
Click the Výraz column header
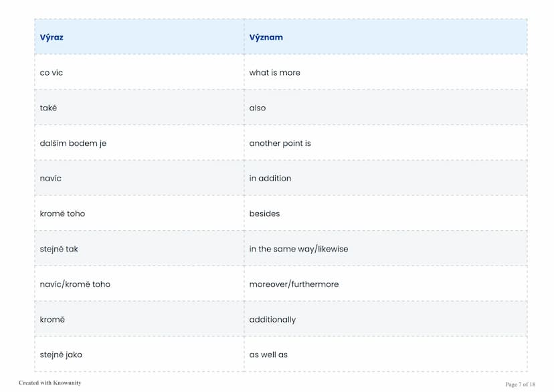click(x=139, y=37)
